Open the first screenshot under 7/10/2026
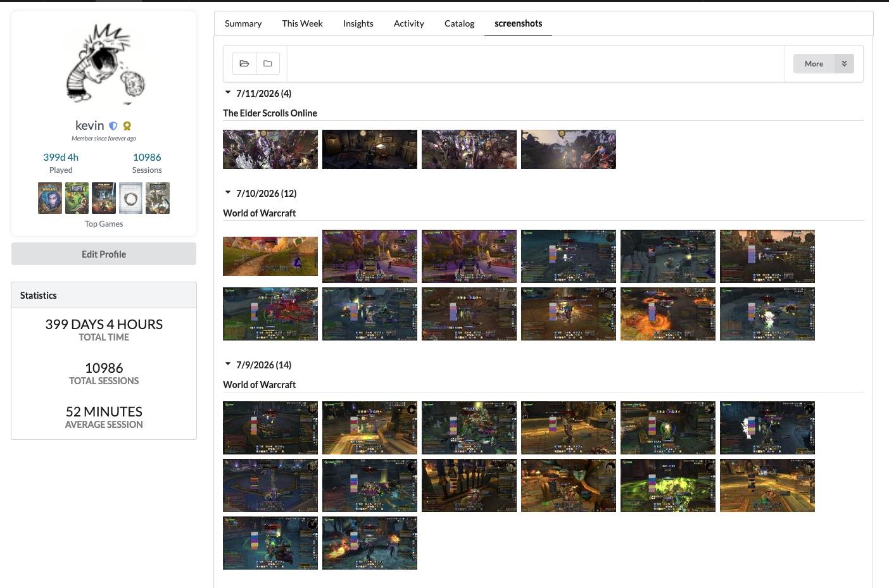889x588 pixels. 270,256
